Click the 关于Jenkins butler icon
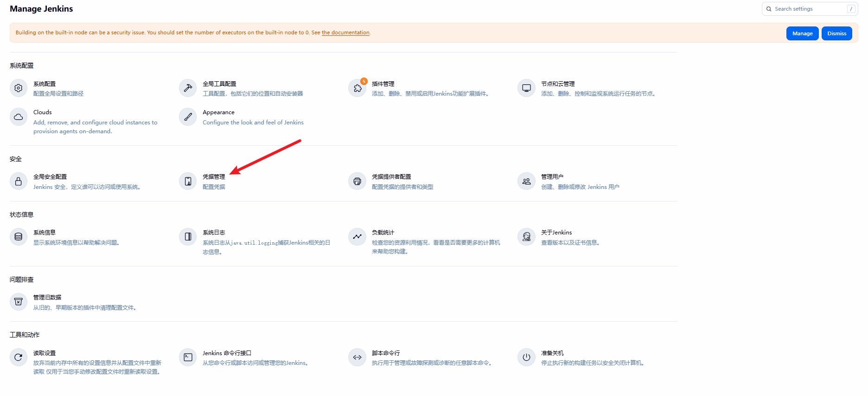The height and width of the screenshot is (396, 868). 526,237
